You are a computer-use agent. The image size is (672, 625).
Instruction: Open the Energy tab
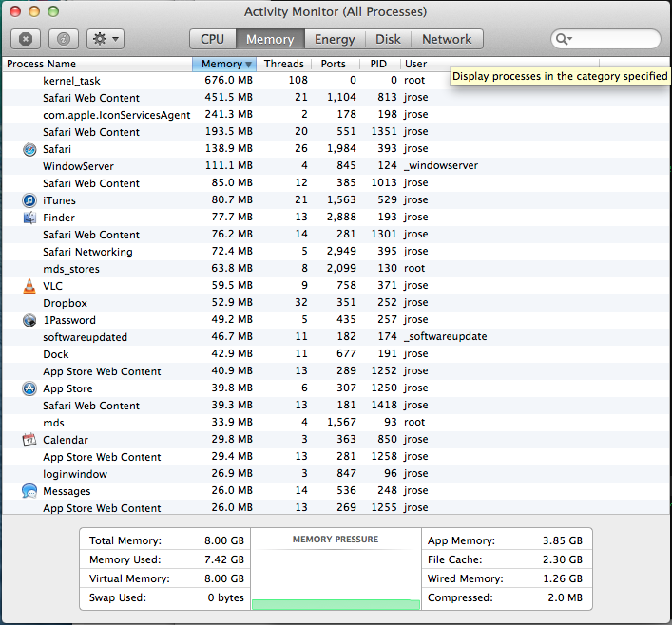click(x=335, y=39)
